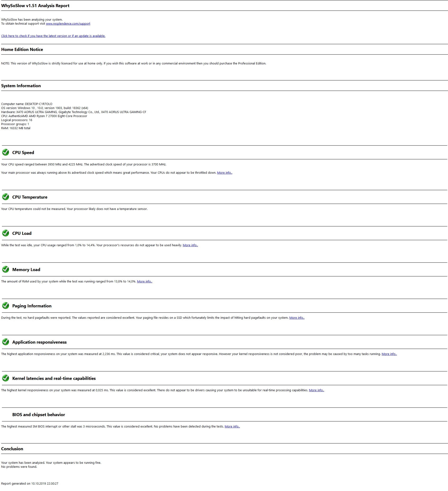Image resolution: width=448 pixels, height=491 pixels.
Task: Open More info link under Paging Information
Action: pos(297,318)
